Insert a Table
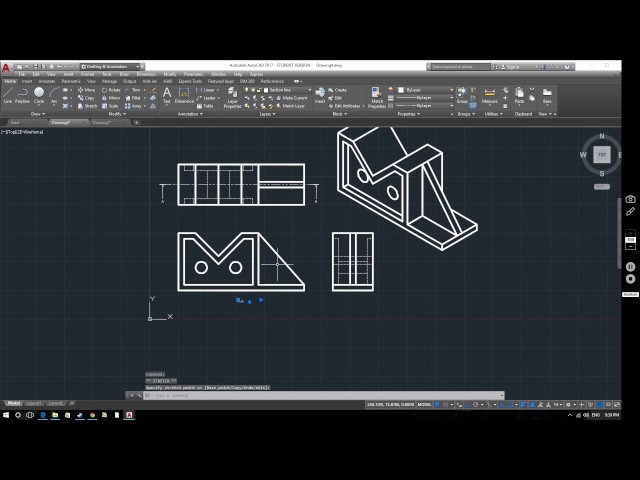640x480 pixels. coord(205,106)
